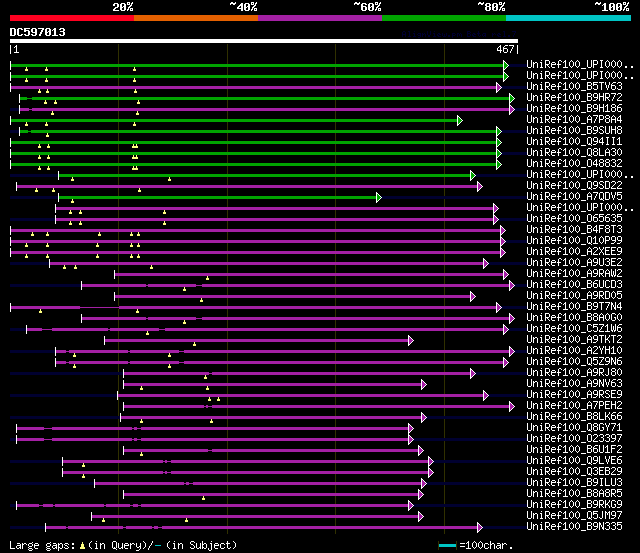
Task: Select hit label UniRef100_Q9LVE6
Action: pos(574,461)
